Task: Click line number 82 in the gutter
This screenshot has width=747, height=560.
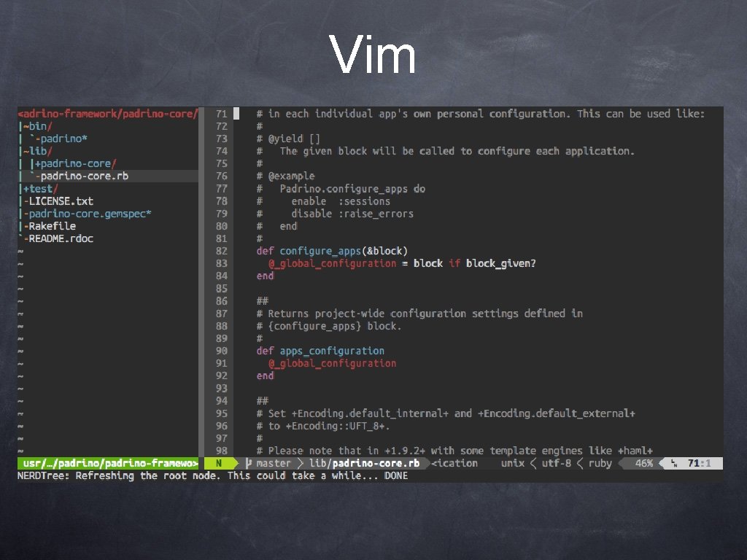Action: (x=222, y=251)
